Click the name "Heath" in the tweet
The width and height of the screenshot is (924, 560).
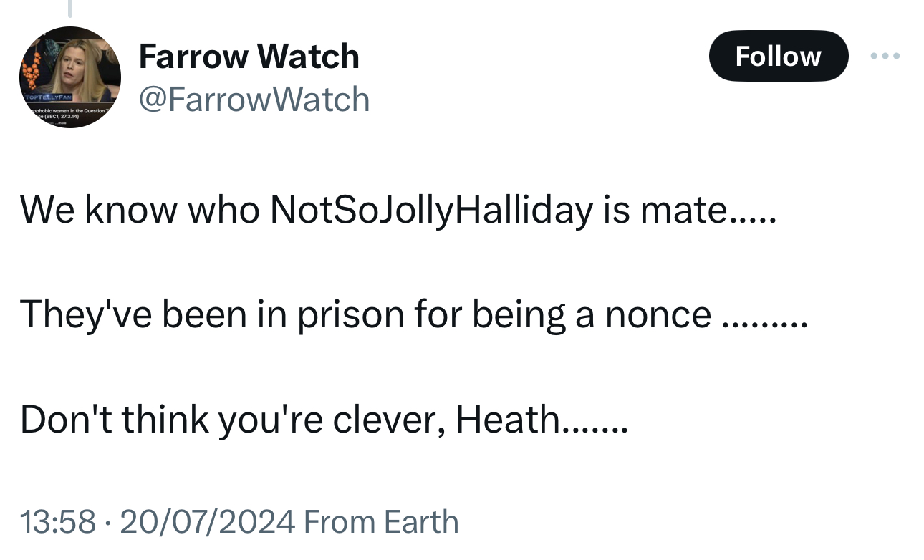507,420
